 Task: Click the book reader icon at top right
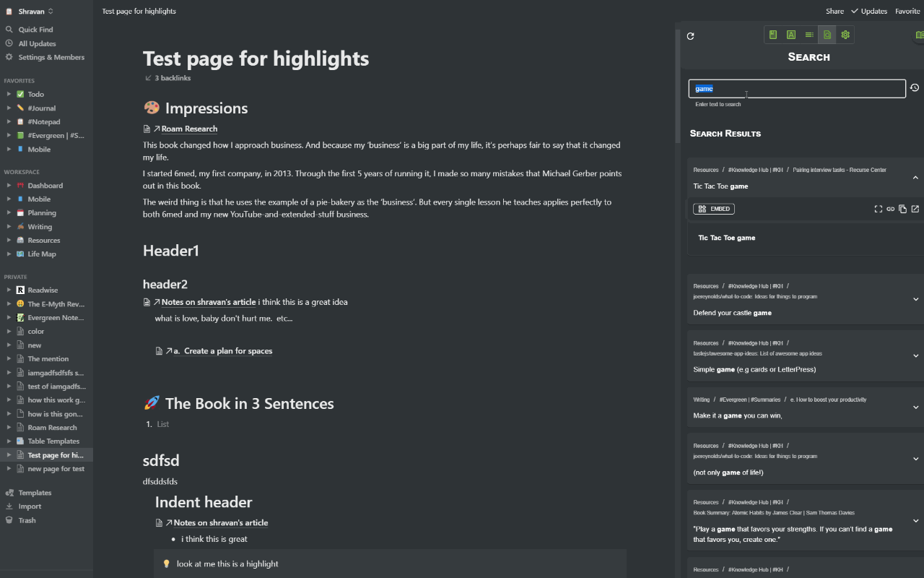919,35
